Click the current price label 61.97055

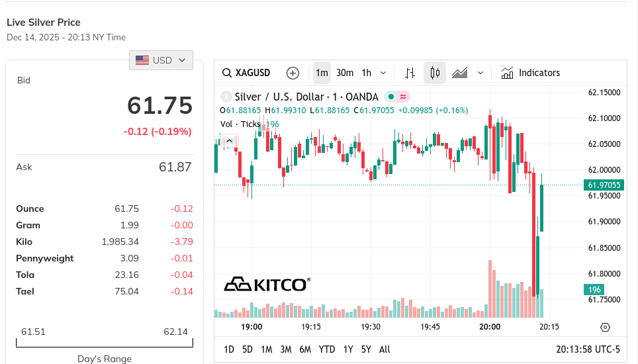pyautogui.click(x=604, y=185)
